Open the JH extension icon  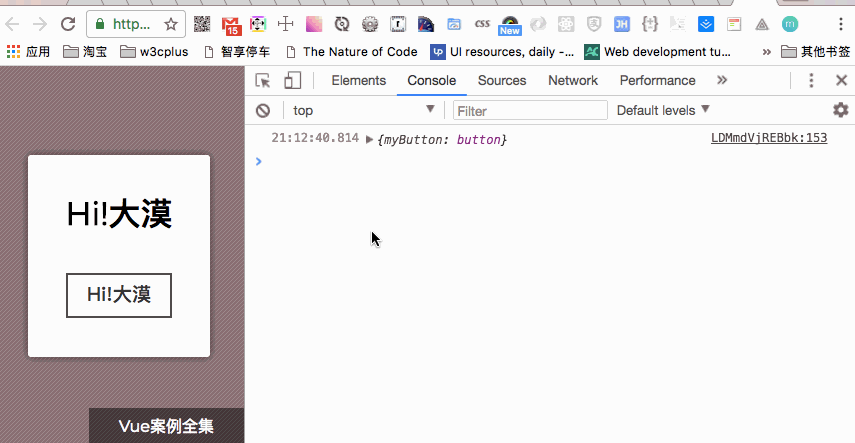pos(622,24)
